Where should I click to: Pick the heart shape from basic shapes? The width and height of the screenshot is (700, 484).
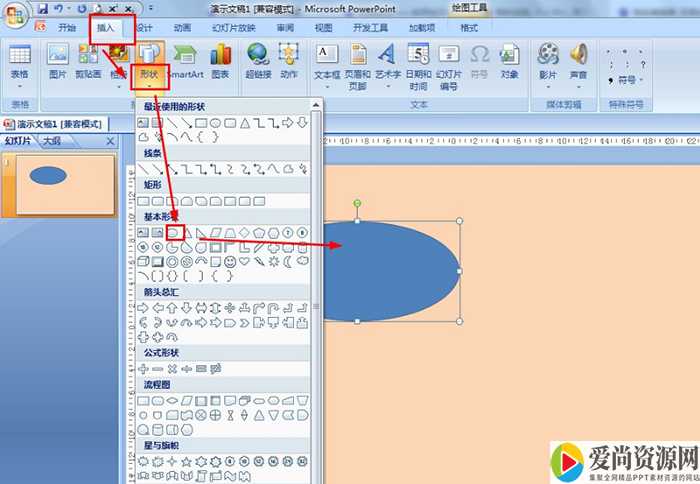click(245, 262)
